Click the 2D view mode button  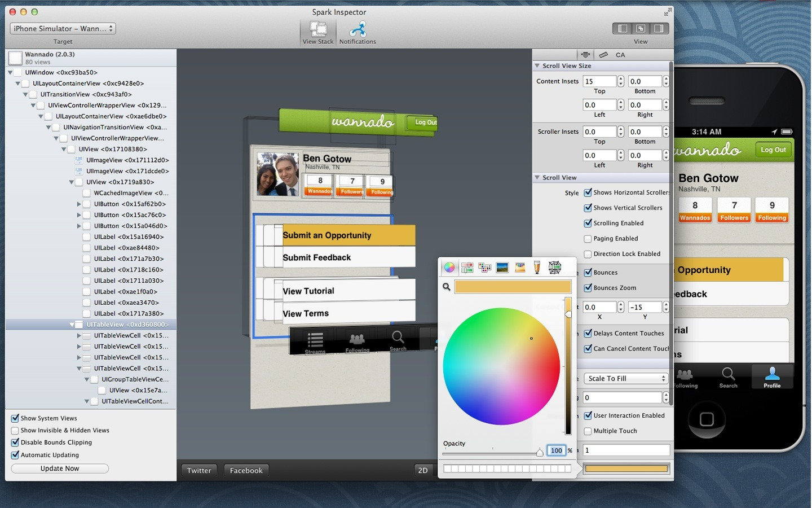422,470
